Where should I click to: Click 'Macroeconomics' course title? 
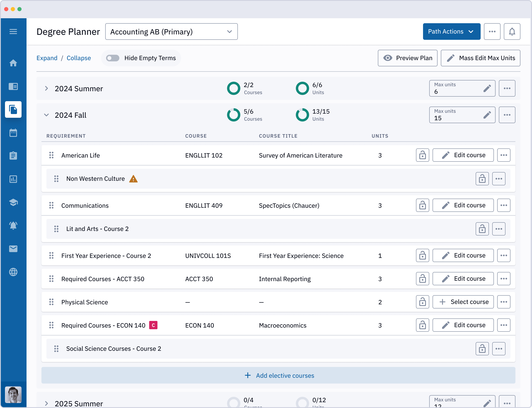coord(283,325)
